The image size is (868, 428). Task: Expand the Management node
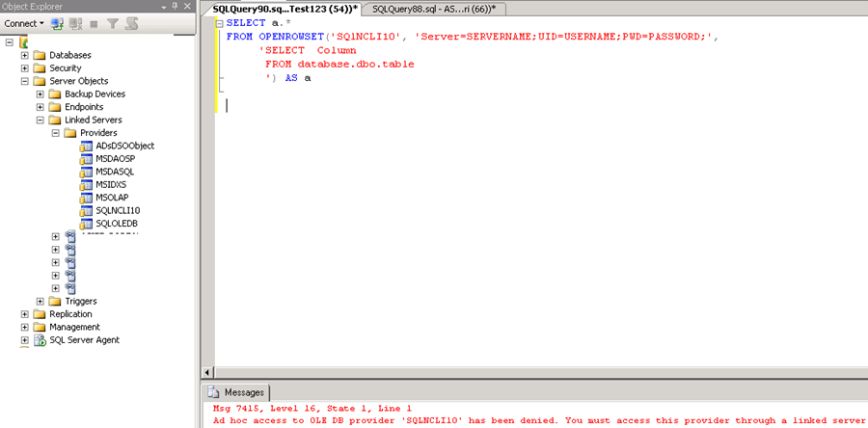(24, 327)
